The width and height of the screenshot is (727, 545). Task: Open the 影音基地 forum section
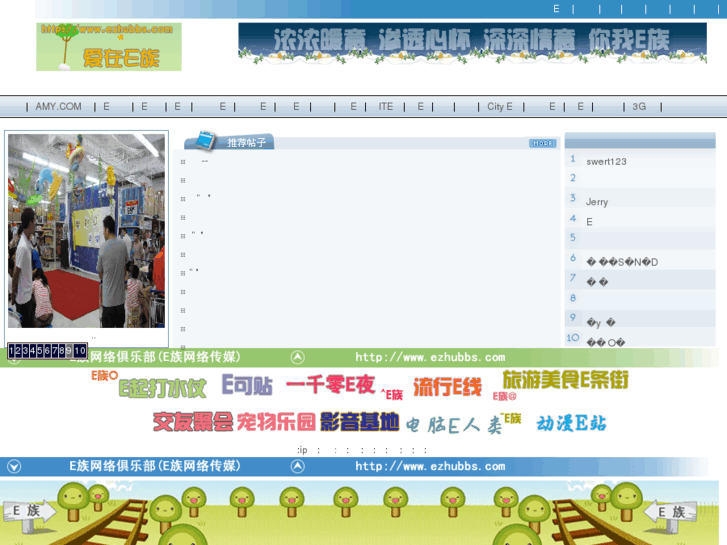click(360, 422)
